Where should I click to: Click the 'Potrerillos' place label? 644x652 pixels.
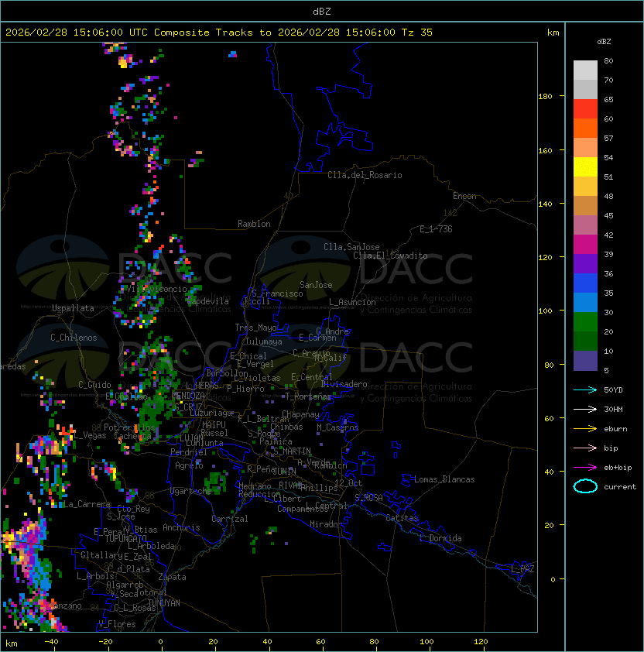point(129,427)
